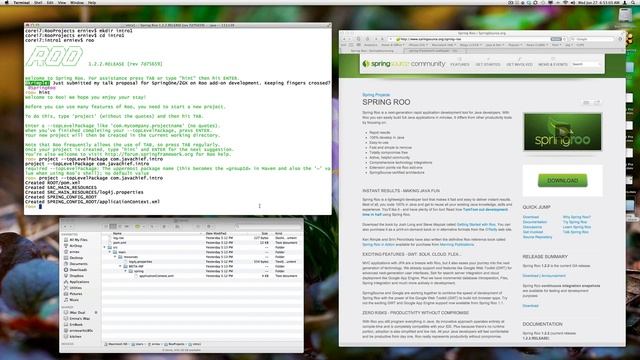
Task: Collapse the main folder disclosure triangle
Action: 110,252
